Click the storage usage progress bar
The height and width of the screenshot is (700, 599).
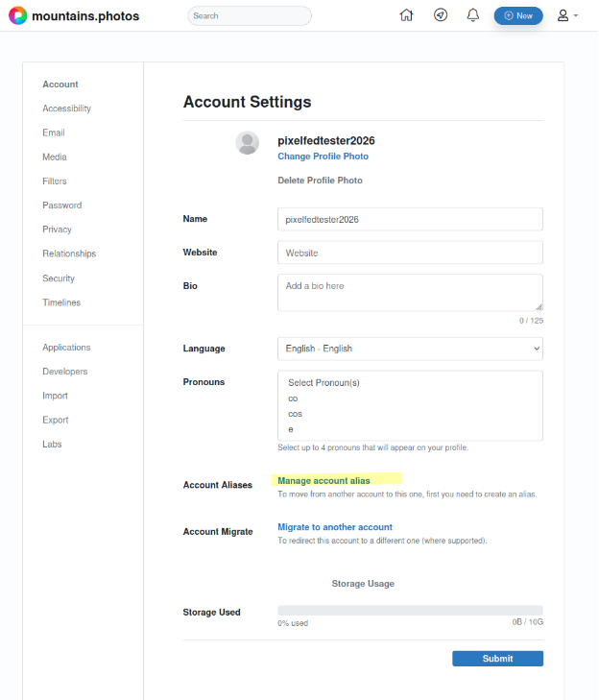click(410, 610)
